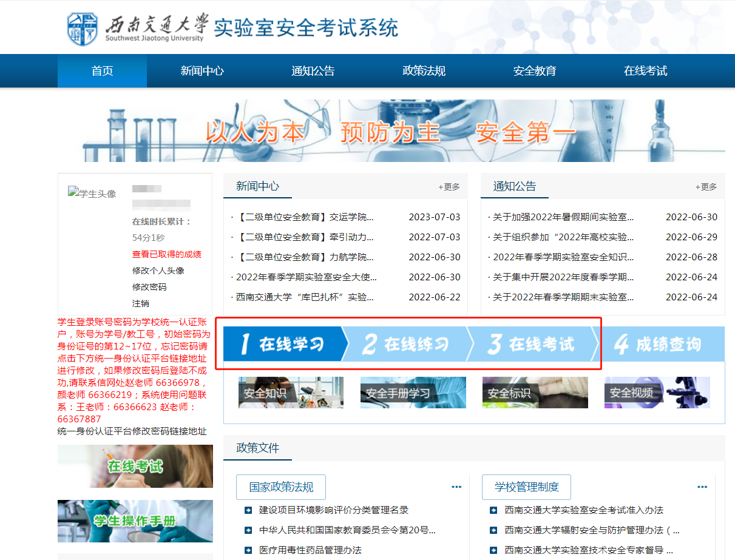Open 政策法规 in the navigation bar
Image resolution: width=735 pixels, height=560 pixels.
click(x=424, y=71)
